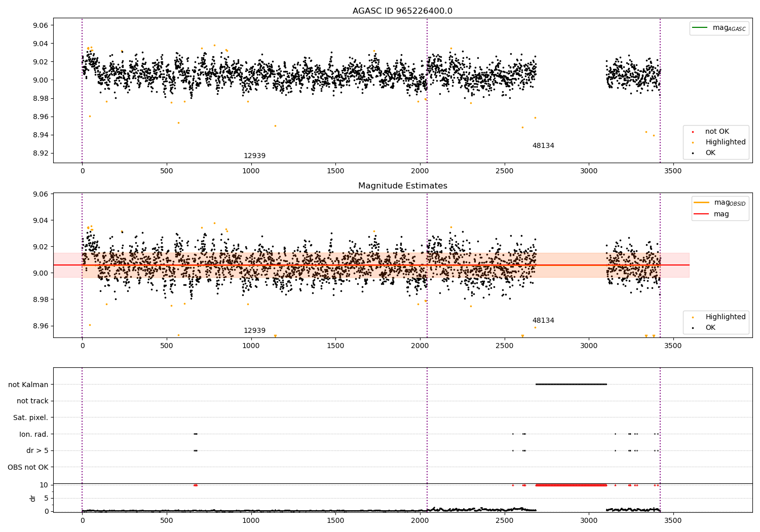Click '1500' x-tick under the dr plot
This screenshot has width=760, height=532.
tap(335, 520)
